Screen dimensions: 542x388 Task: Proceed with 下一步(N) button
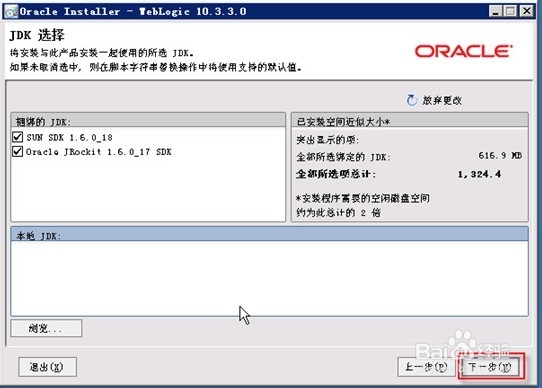[490, 367]
